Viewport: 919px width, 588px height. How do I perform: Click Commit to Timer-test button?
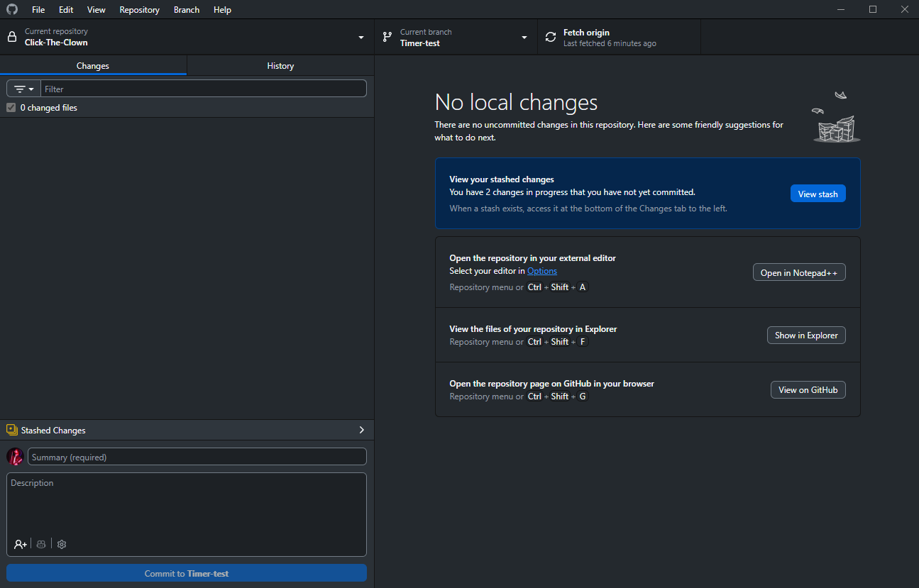[187, 573]
